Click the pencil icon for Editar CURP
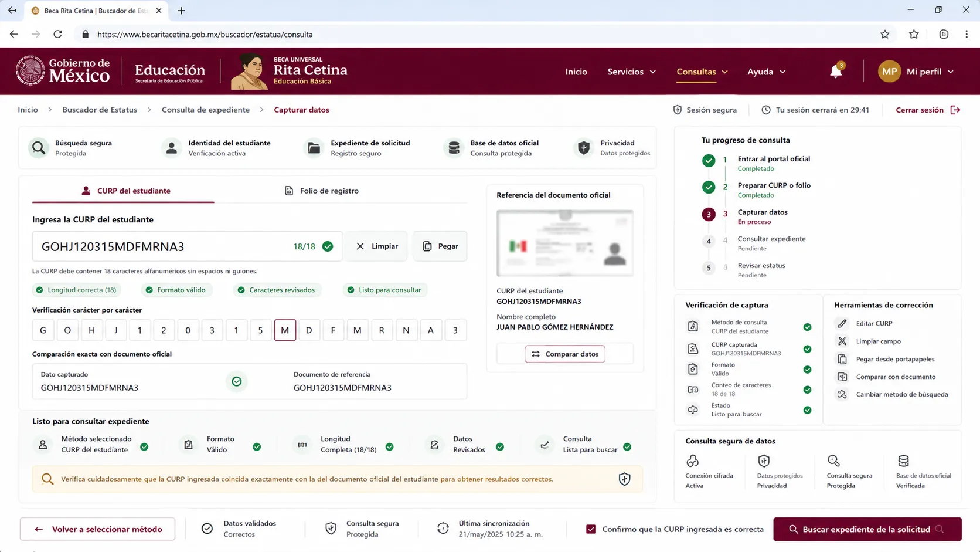Screen dimensions: 980x552 (842, 323)
